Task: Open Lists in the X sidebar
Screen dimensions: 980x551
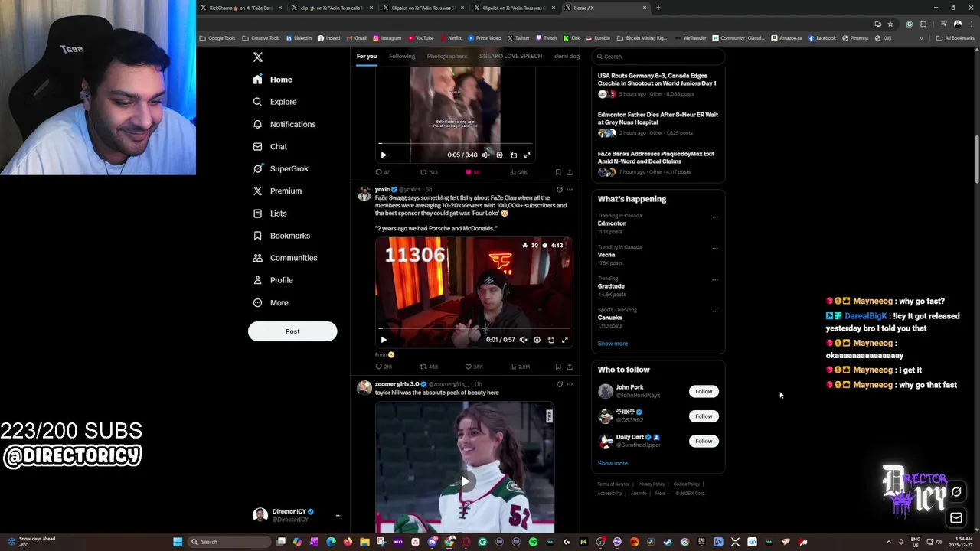Action: (x=269, y=214)
